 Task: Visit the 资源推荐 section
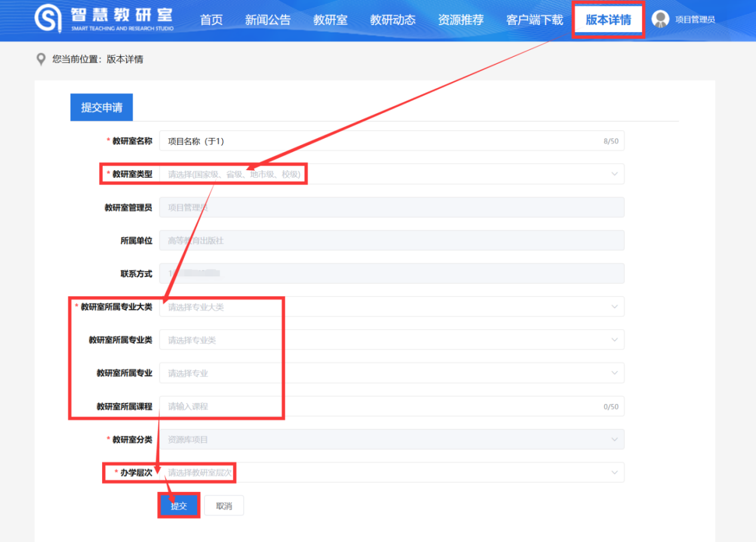pyautogui.click(x=460, y=19)
